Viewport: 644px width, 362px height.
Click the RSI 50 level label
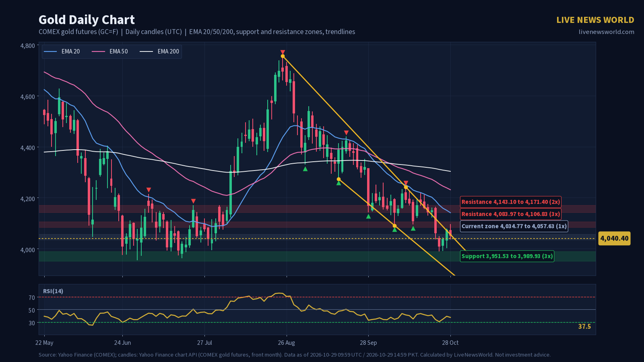32,310
